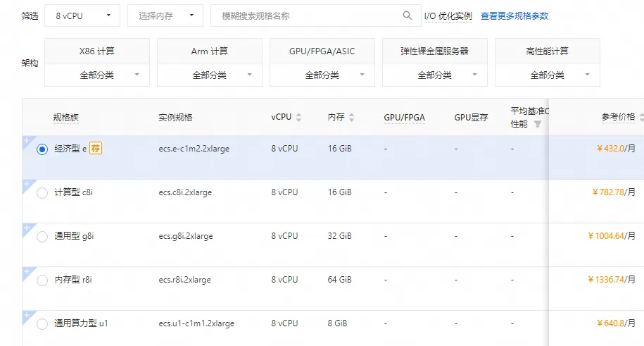Switch to the X86 计算 architecture tab

pos(97,51)
